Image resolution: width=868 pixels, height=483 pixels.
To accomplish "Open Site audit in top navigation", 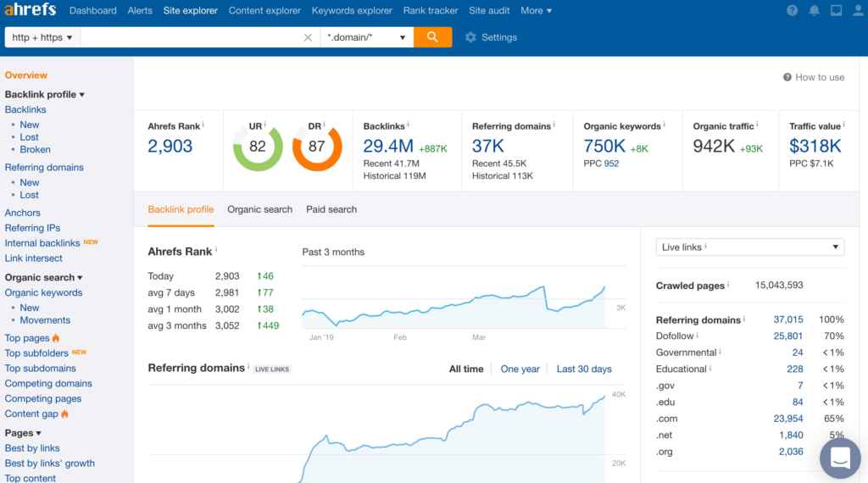I will (x=489, y=10).
